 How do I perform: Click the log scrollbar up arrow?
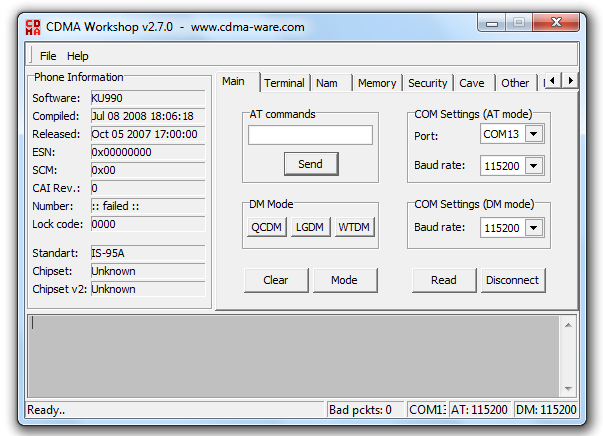click(x=568, y=325)
